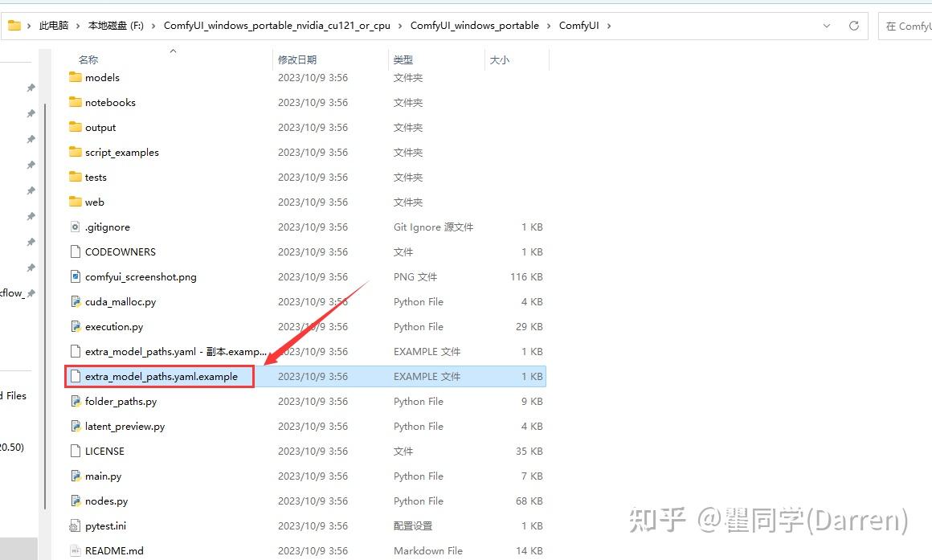Go to 本地磁盘 (F:) in breadcrumb
932x560 pixels.
116,26
